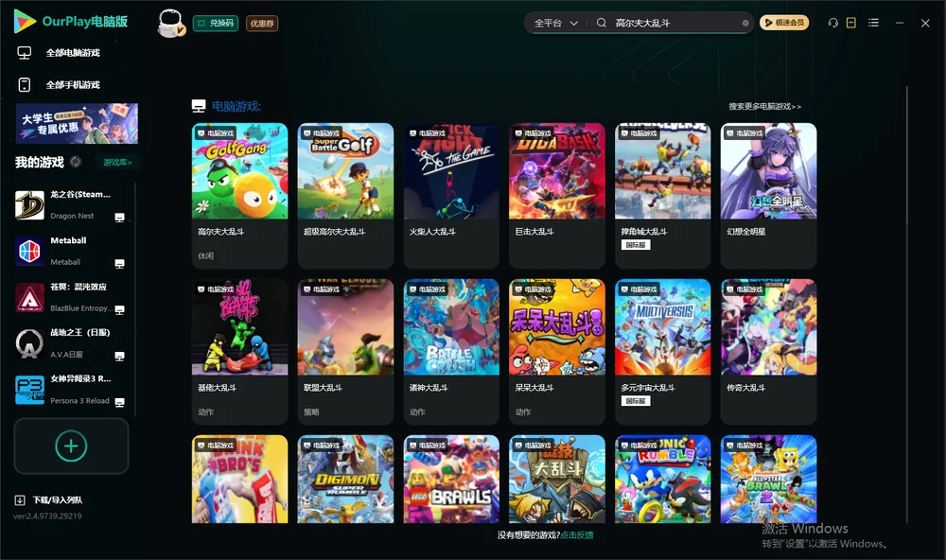
Task: Open the All-Star Brawl 2 card
Action: click(768, 480)
